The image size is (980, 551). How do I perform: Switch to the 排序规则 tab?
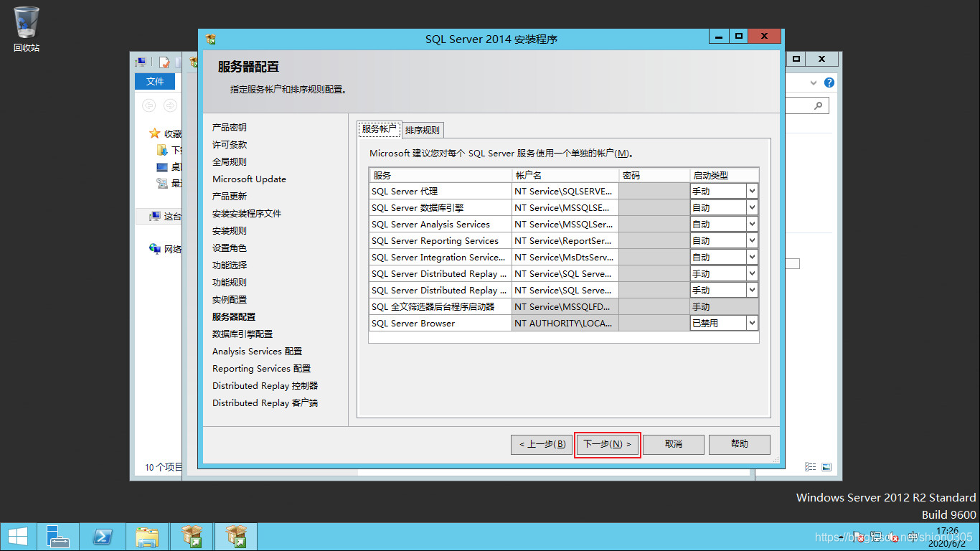[x=422, y=130]
